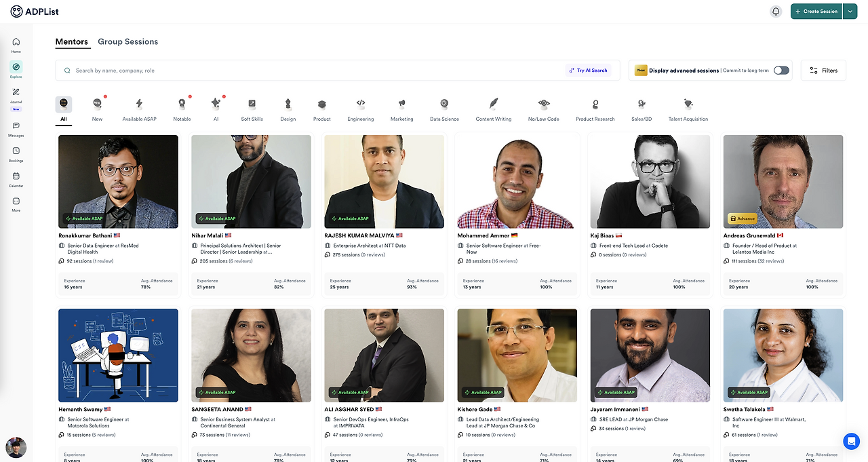Open Kaj Biaas's profile photo
Screen dimensions: 868x462
point(650,181)
